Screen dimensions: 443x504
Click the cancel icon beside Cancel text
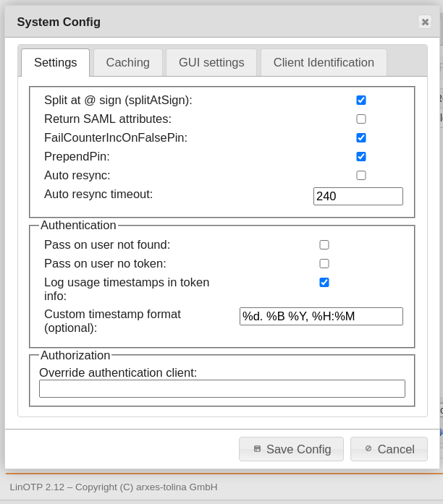coord(368,449)
